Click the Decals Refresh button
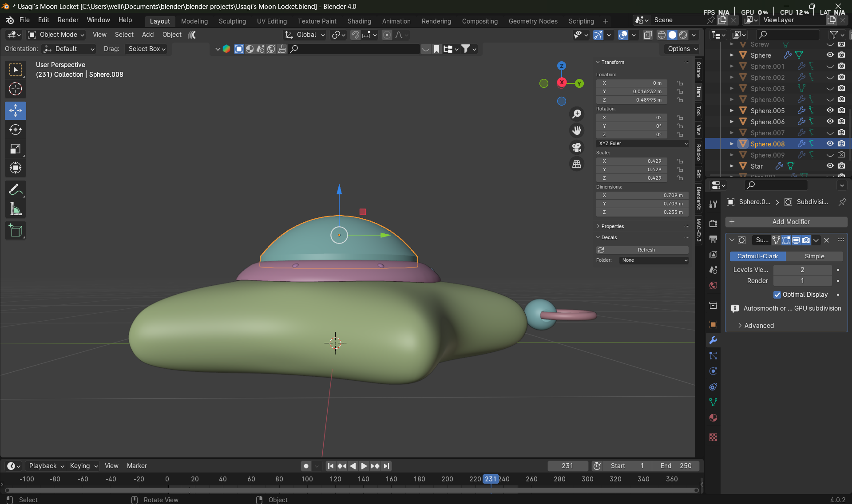 tap(642, 250)
